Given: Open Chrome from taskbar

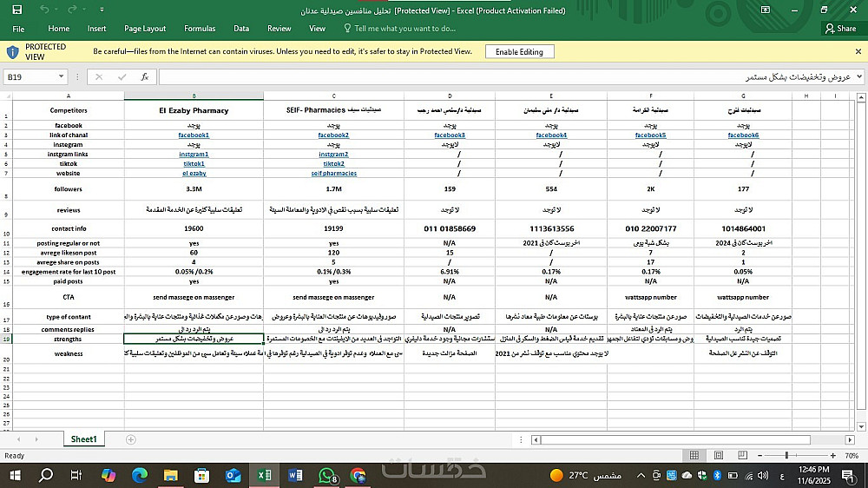Looking at the screenshot, I should (358, 475).
